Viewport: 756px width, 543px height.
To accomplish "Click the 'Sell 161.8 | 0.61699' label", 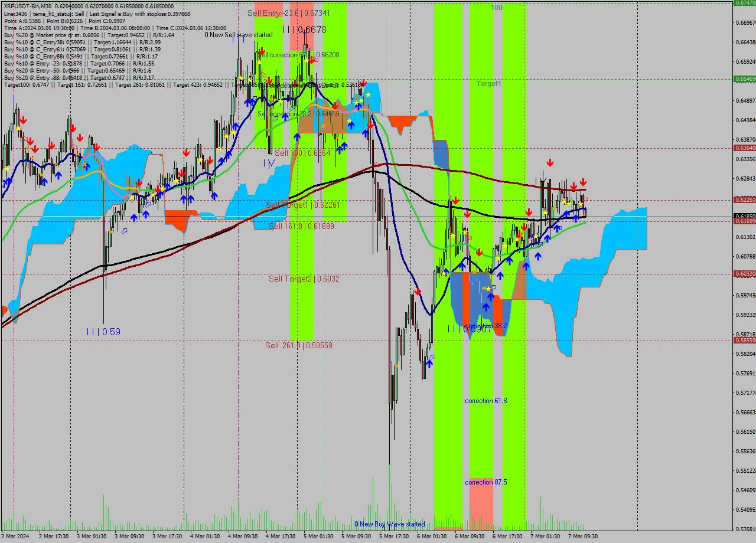I will click(301, 226).
